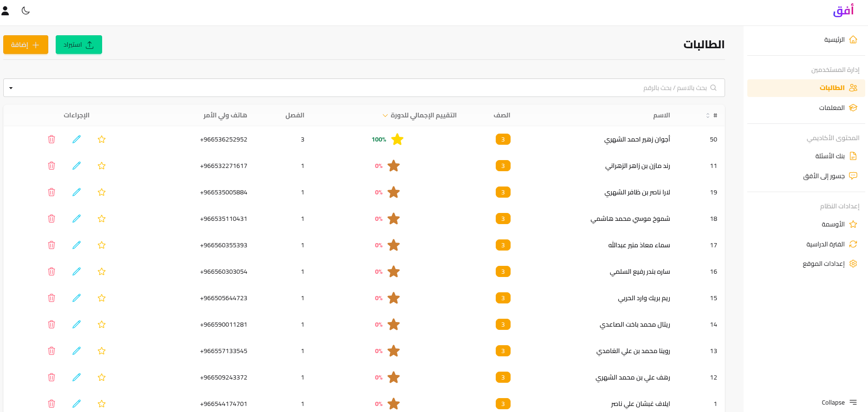Image resolution: width=868 pixels, height=412 pixels.
Task: Click star action for لارا ناصر بن ظافر الشهري
Action: 102,192
